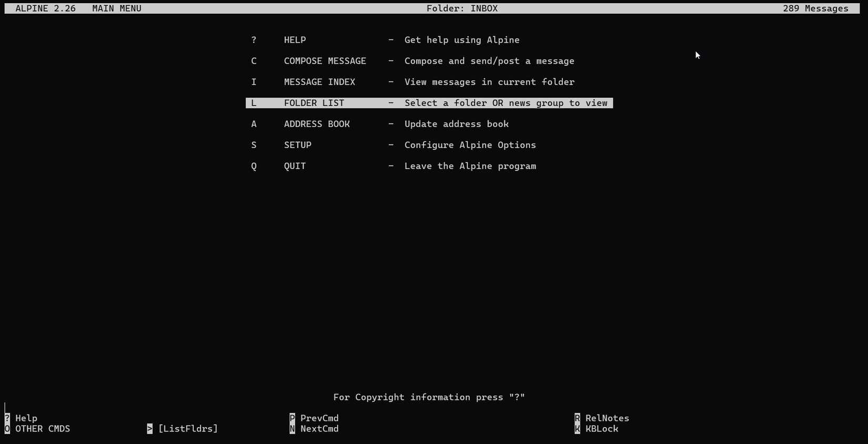
Task: Click the "289 Messages" counter
Action: click(x=815, y=8)
